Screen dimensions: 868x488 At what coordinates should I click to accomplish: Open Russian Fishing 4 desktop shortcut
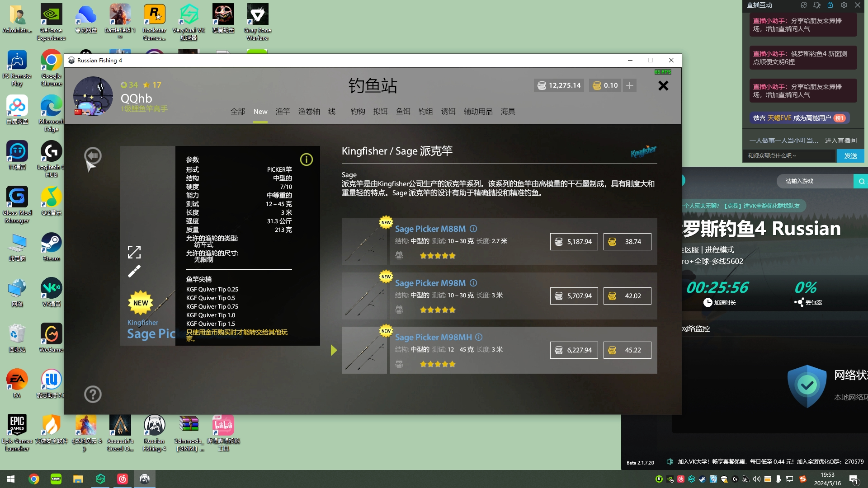pyautogui.click(x=154, y=433)
